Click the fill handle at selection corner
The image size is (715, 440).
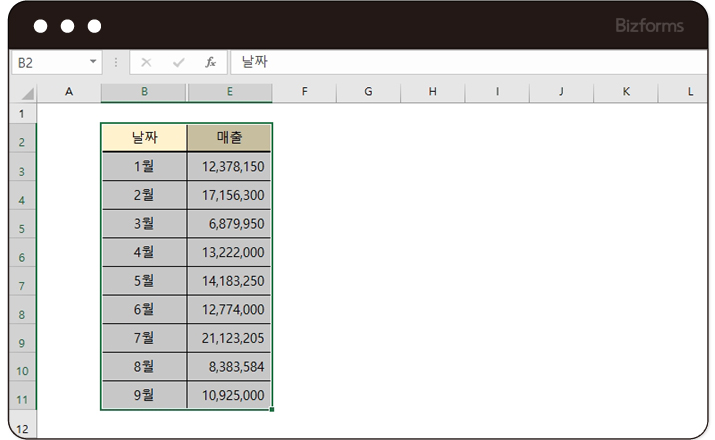click(272, 409)
